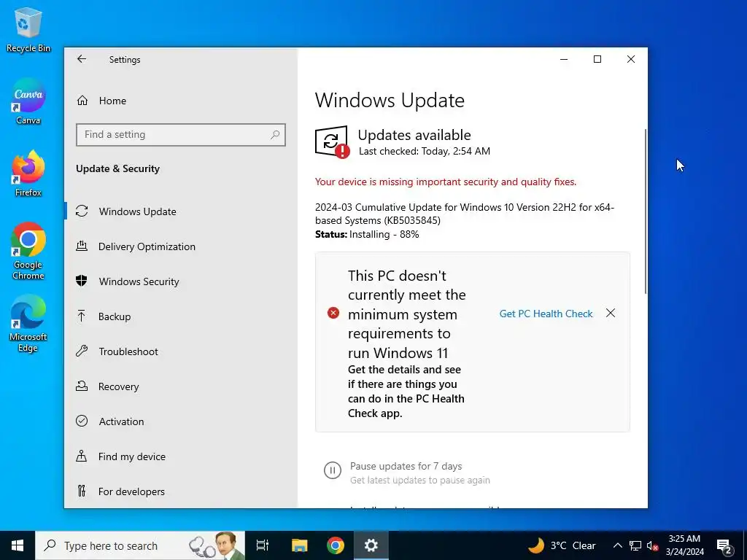
Task: Open Home in the Settings sidebar
Action: click(x=112, y=101)
